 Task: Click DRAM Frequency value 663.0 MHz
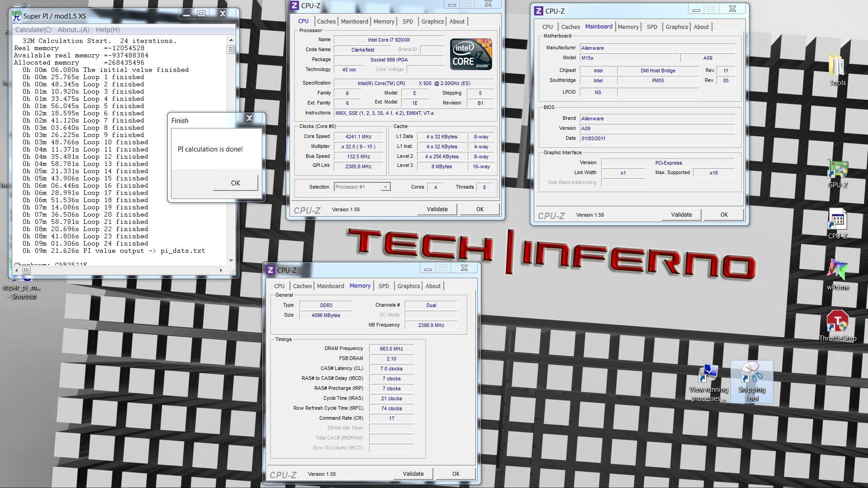[391, 349]
